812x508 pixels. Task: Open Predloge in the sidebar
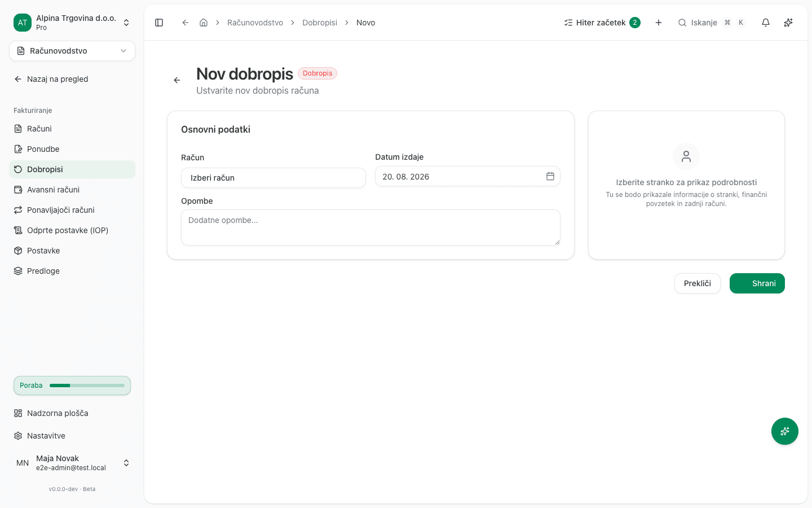click(x=72, y=271)
